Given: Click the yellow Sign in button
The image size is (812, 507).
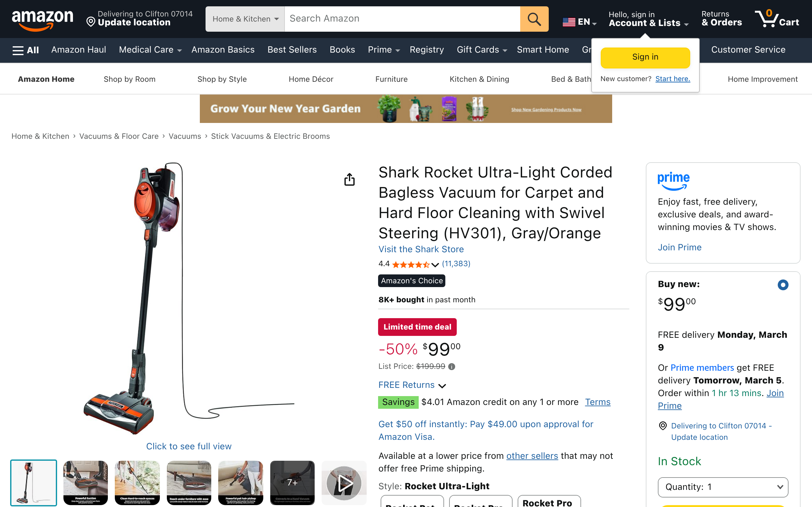Looking at the screenshot, I should [645, 57].
